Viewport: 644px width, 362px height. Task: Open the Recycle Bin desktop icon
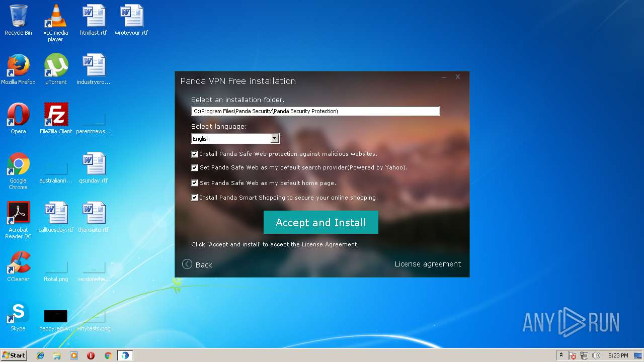(18, 20)
